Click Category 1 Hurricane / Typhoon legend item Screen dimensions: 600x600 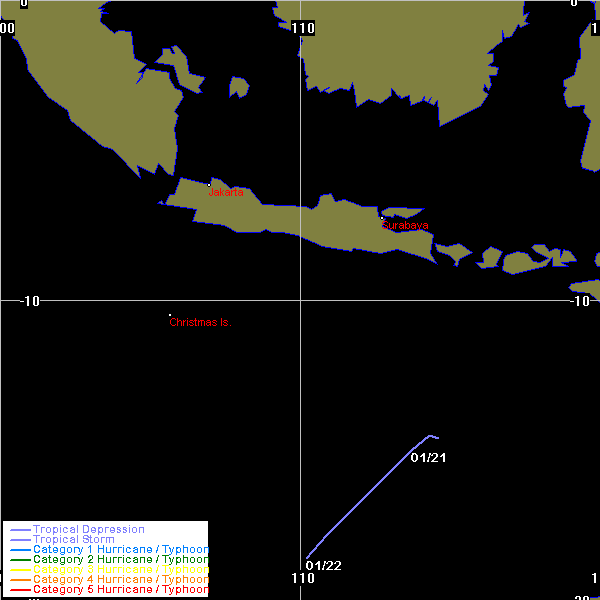click(x=121, y=549)
